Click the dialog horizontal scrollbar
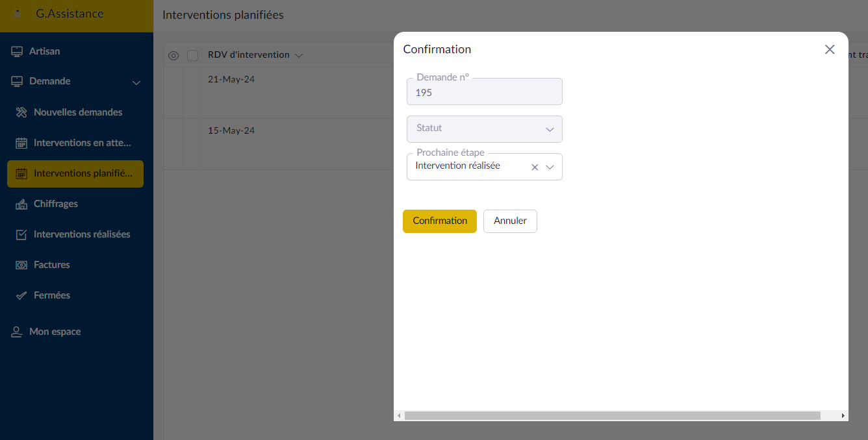Image resolution: width=868 pixels, height=440 pixels. tap(612, 415)
